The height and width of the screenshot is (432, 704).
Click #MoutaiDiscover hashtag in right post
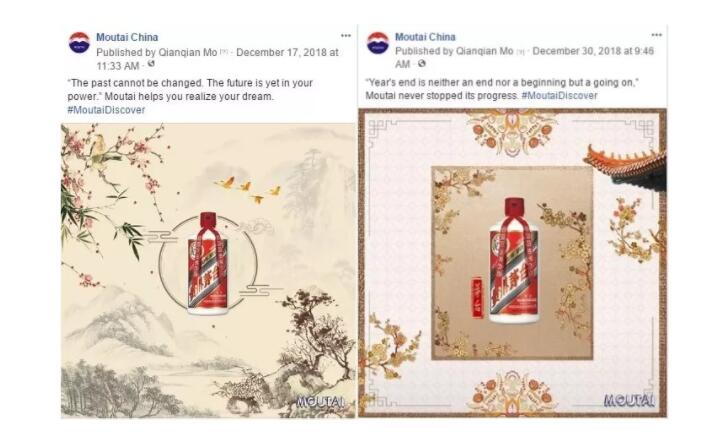[x=559, y=96]
